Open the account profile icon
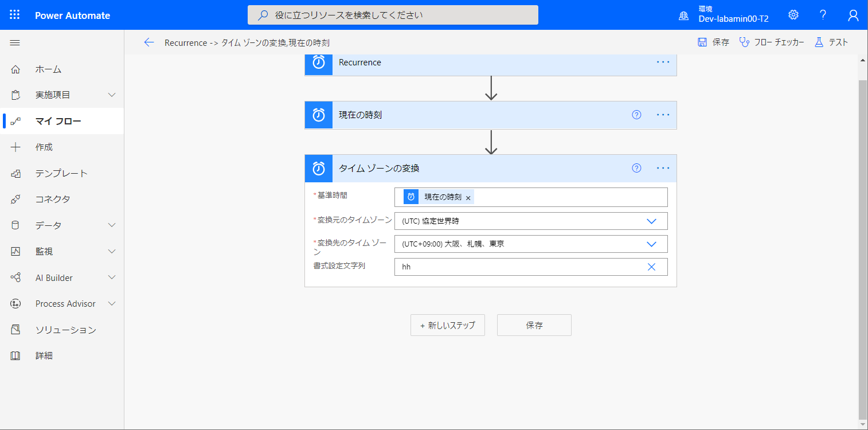This screenshot has width=868, height=430. pyautogui.click(x=853, y=15)
